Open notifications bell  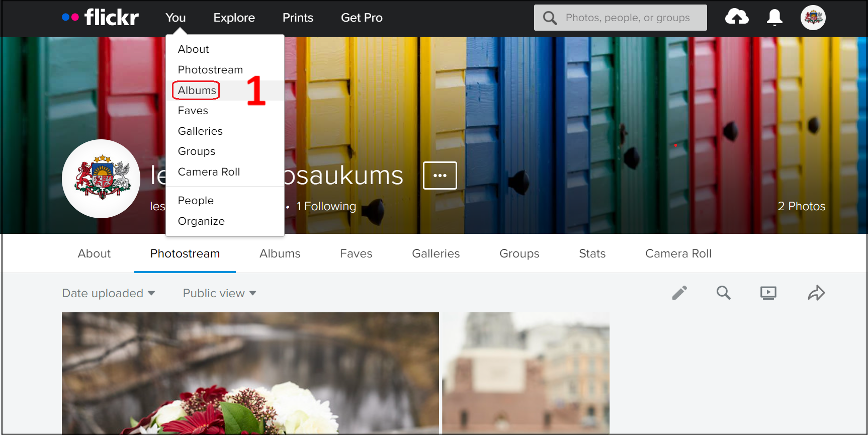[x=774, y=18]
